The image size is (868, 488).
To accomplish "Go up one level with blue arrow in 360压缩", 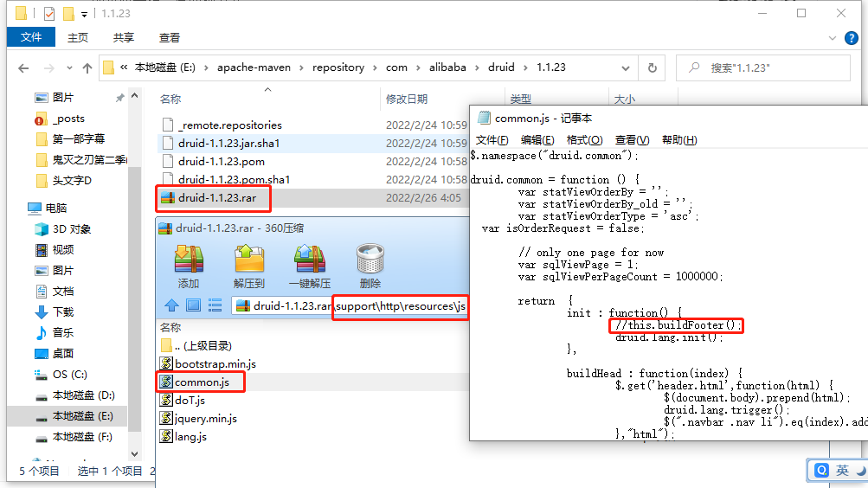I will (171, 305).
